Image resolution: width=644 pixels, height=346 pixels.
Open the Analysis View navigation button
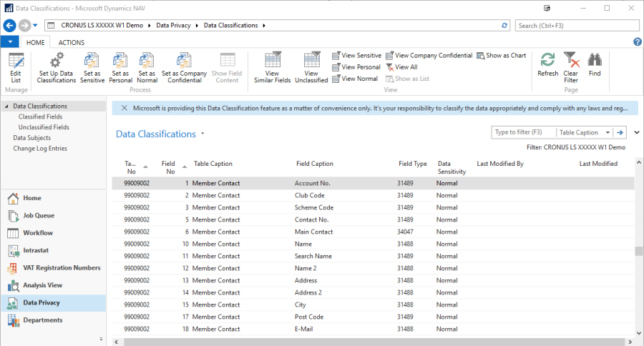52,285
